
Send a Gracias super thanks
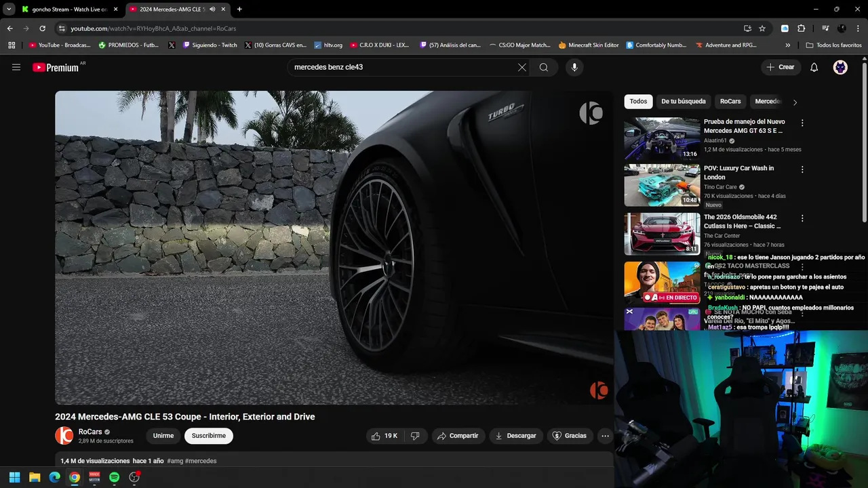coord(570,436)
